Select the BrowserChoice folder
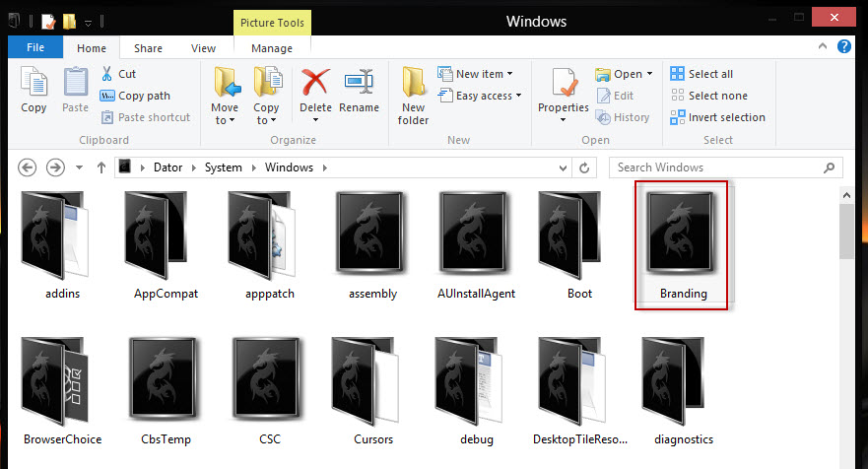868x469 pixels. point(62,391)
